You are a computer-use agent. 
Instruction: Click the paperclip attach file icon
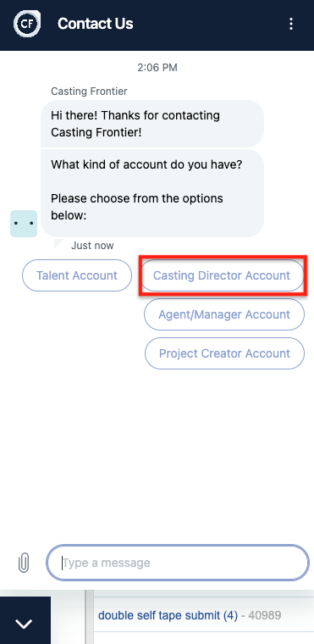point(24,563)
